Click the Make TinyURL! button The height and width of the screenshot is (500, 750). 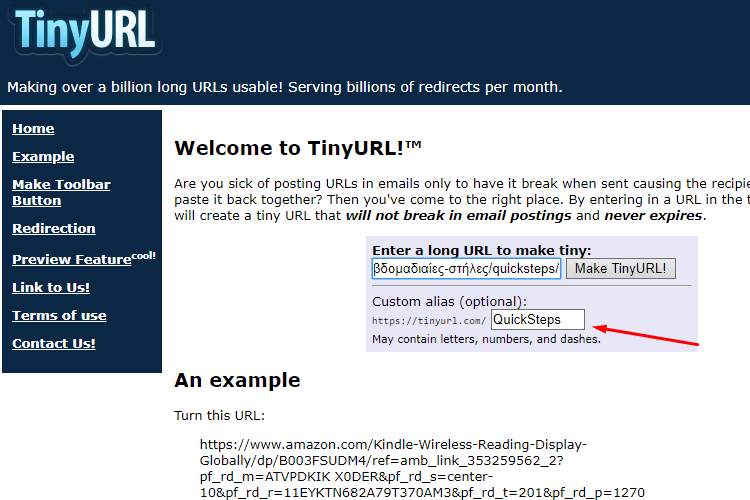click(x=620, y=268)
